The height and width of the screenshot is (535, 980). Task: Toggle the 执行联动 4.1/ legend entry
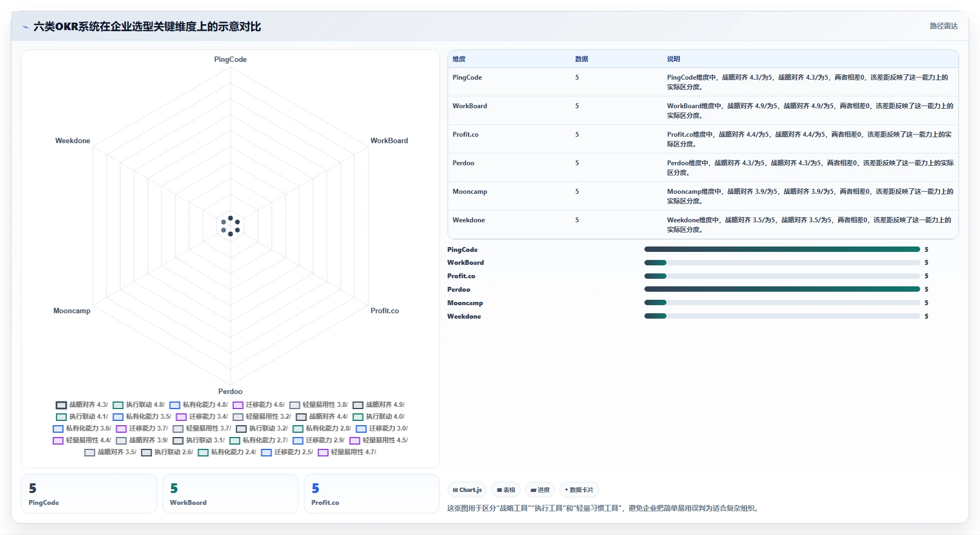(x=82, y=417)
